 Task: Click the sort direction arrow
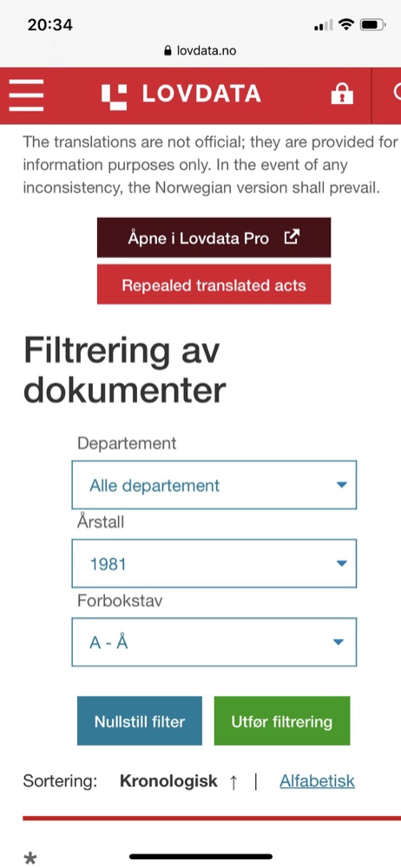[x=233, y=782]
